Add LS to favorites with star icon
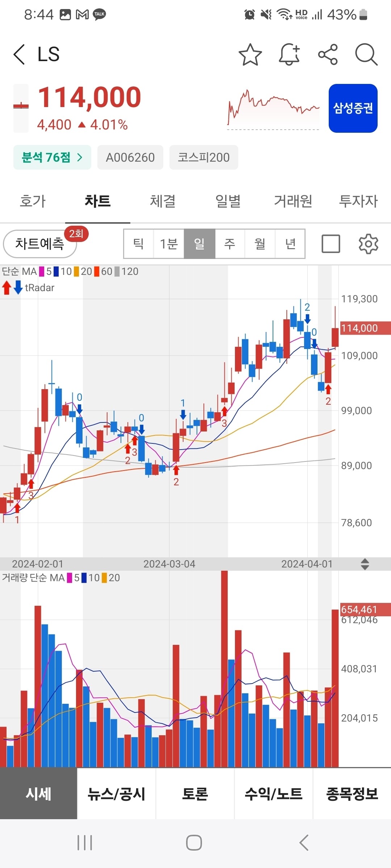 click(250, 55)
